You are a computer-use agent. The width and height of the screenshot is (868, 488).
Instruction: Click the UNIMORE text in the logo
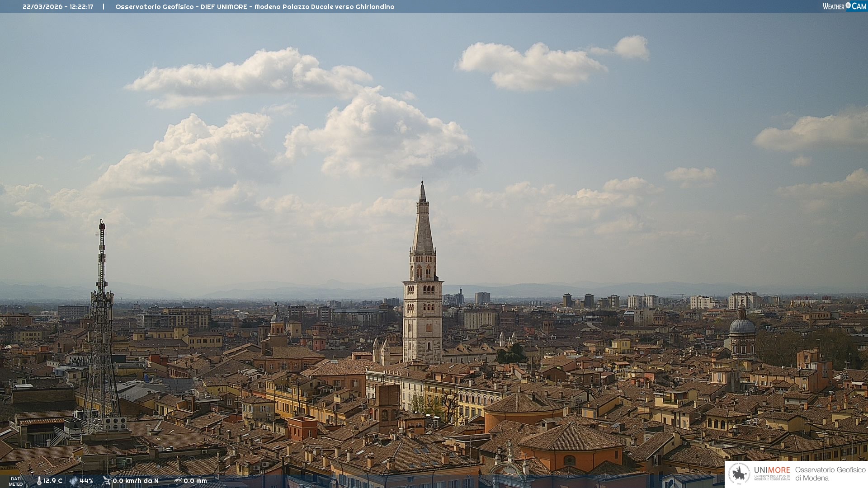click(772, 470)
